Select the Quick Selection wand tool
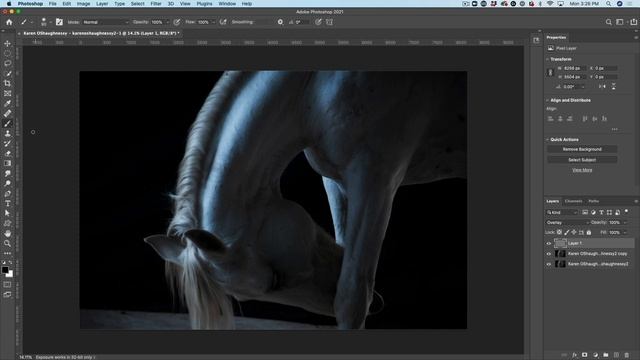640x360 pixels. (7, 73)
